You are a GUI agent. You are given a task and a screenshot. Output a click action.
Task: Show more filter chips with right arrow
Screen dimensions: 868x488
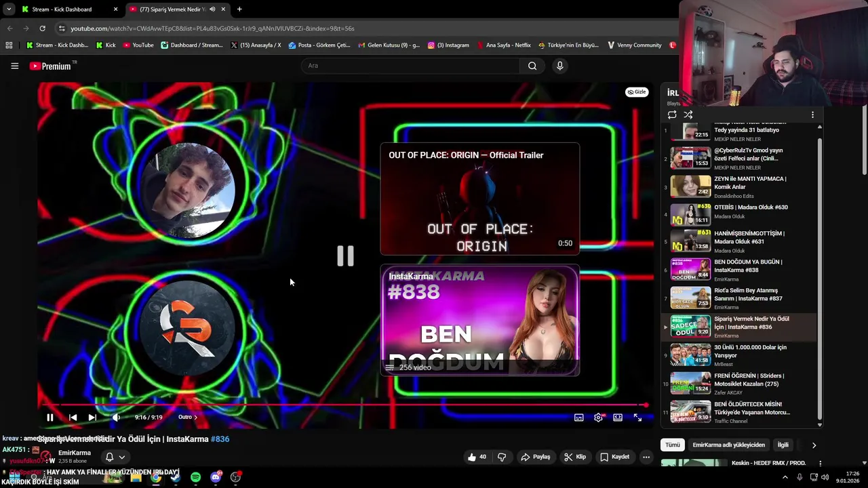pos(814,445)
